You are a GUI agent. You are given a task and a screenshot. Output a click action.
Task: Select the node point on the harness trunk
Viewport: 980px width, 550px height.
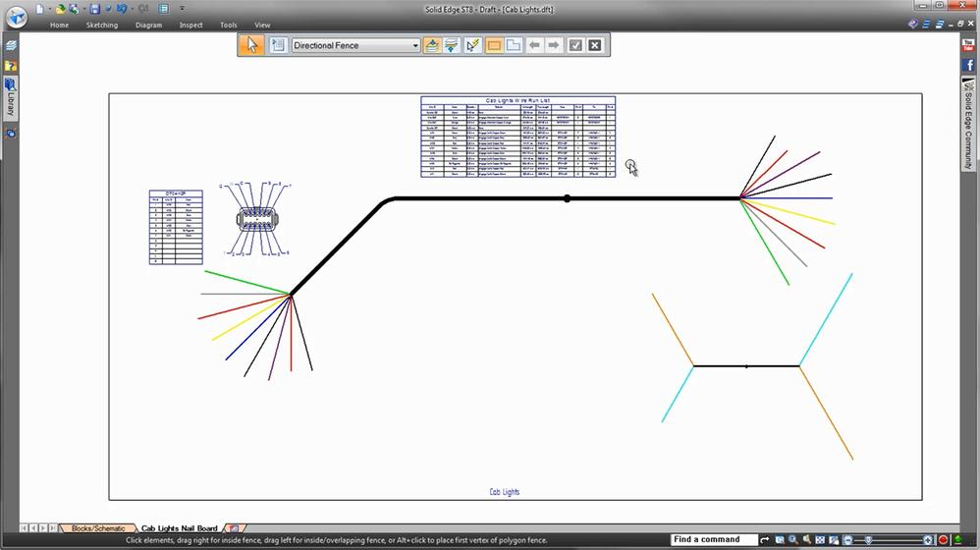(x=567, y=198)
